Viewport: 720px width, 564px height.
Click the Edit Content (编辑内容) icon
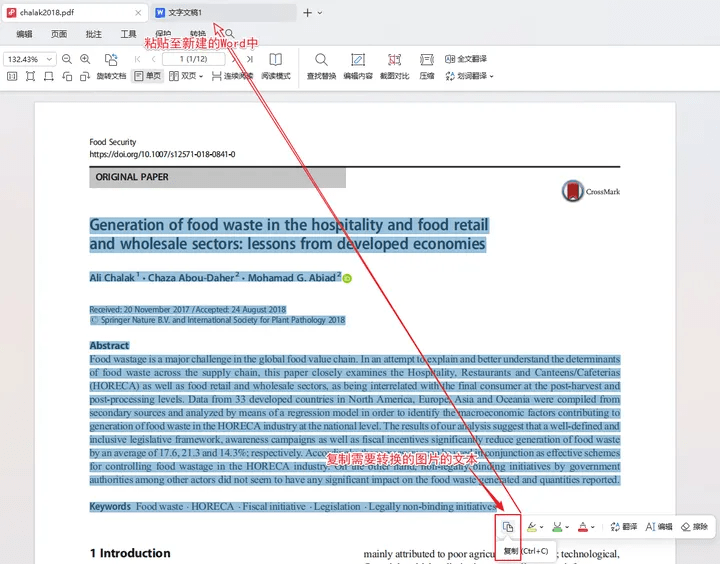tap(358, 66)
